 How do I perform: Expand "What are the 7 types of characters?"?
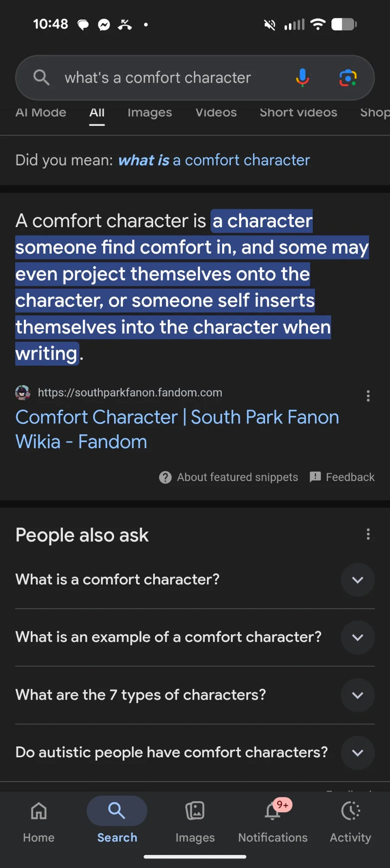(357, 695)
